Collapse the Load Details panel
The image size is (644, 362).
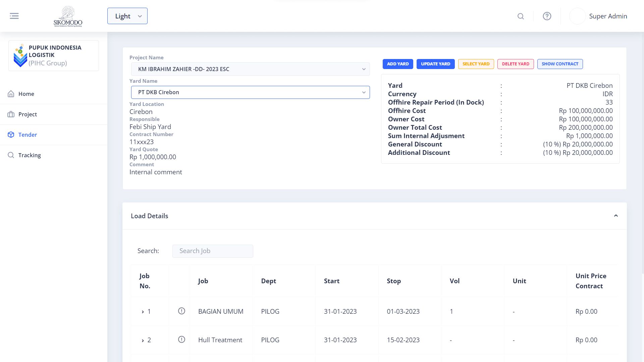616,216
